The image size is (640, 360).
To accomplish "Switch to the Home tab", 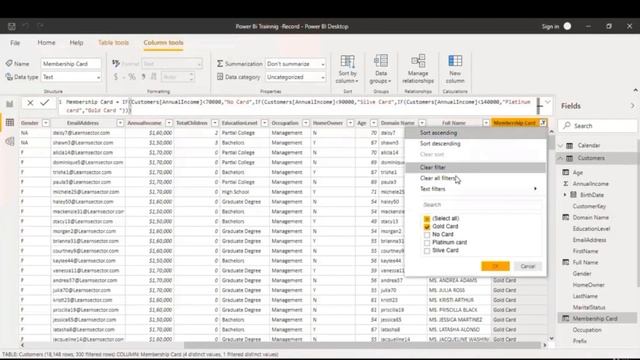I will (x=47, y=43).
